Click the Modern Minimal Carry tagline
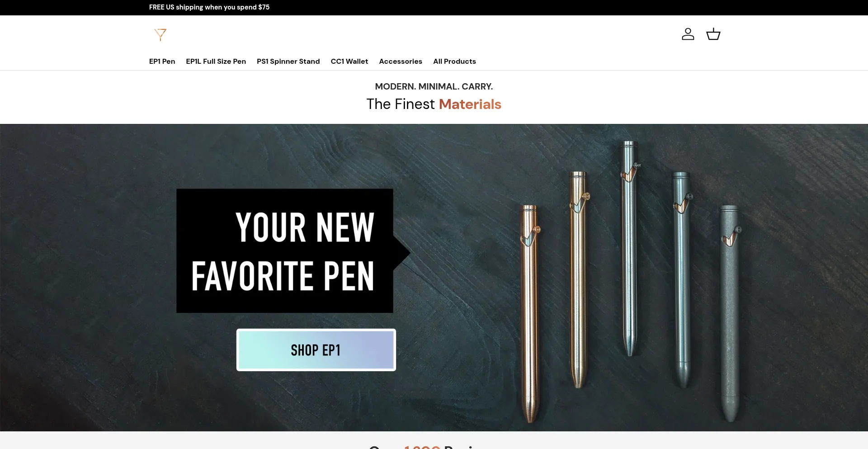Image resolution: width=868 pixels, height=449 pixels. pyautogui.click(x=434, y=86)
